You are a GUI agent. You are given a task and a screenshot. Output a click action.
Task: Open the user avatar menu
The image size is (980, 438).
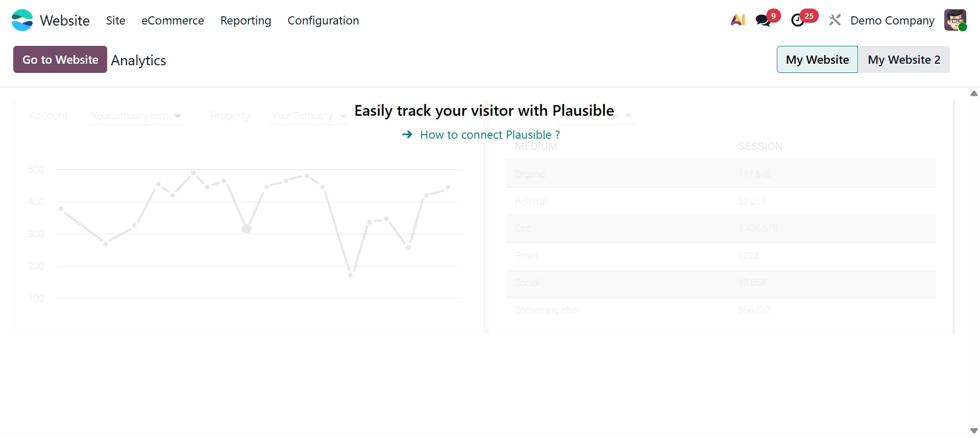coord(955,20)
